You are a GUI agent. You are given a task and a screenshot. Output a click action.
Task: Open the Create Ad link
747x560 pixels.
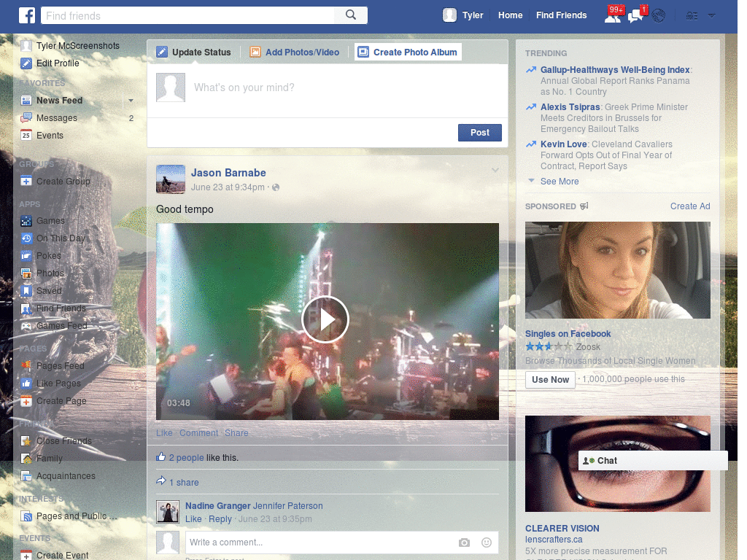pyautogui.click(x=690, y=206)
